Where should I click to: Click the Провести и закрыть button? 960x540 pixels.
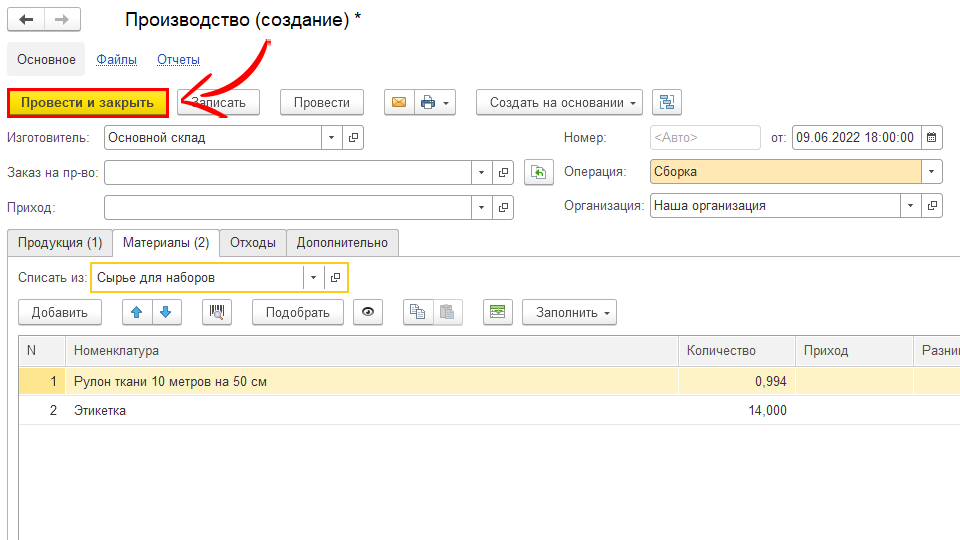[87, 102]
